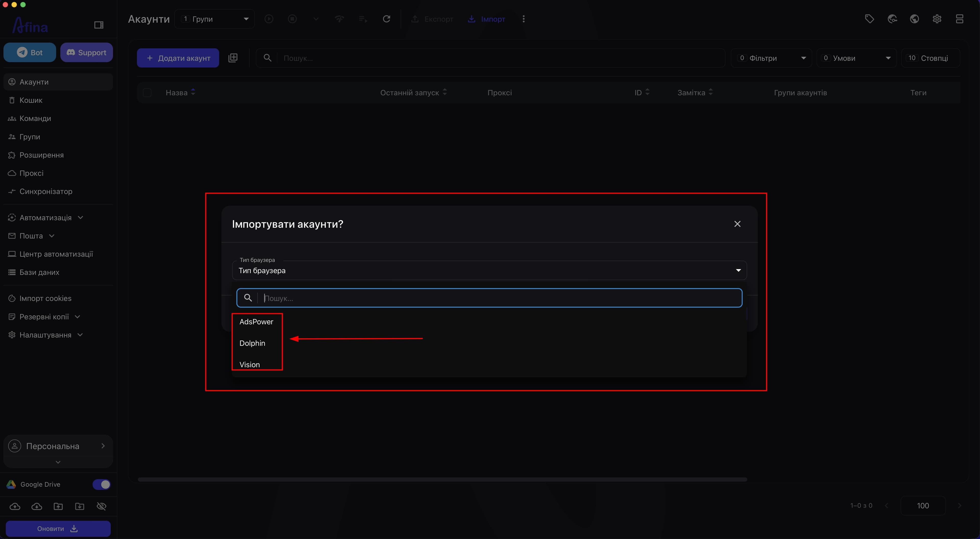Click the globe with key icon

tap(892, 19)
